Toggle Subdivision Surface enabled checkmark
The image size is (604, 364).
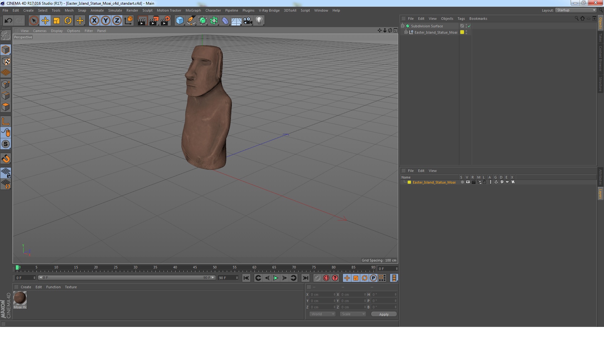[x=469, y=26]
